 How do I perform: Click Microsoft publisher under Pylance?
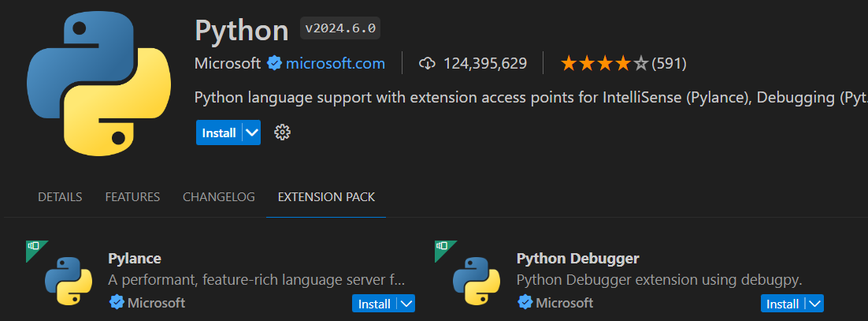coord(156,304)
